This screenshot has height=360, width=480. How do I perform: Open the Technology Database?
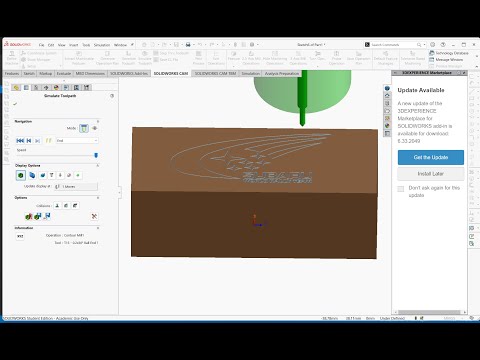tap(449, 53)
